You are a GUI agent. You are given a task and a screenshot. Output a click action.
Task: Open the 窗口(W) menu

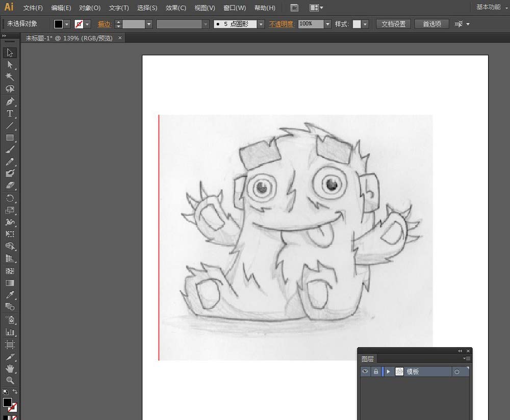[235, 8]
